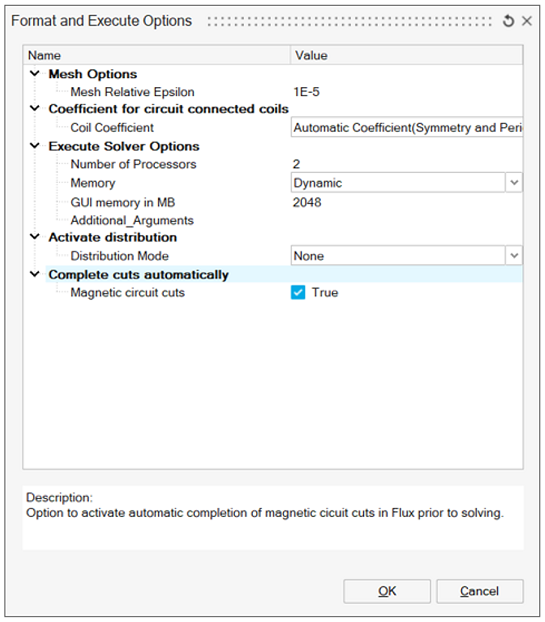The width and height of the screenshot is (545, 622).
Task: Select the Coil Coefficient combo box
Action: pos(407,127)
